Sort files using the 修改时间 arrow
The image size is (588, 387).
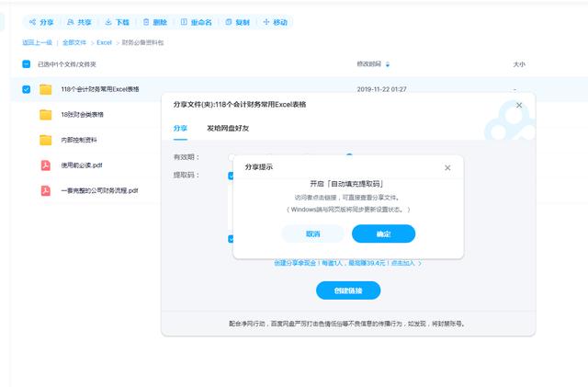click(387, 64)
